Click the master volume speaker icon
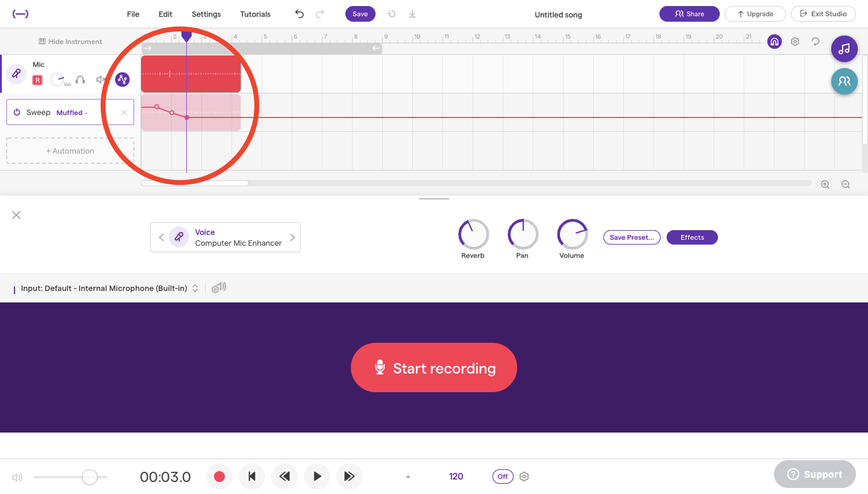The image size is (868, 494). (17, 477)
